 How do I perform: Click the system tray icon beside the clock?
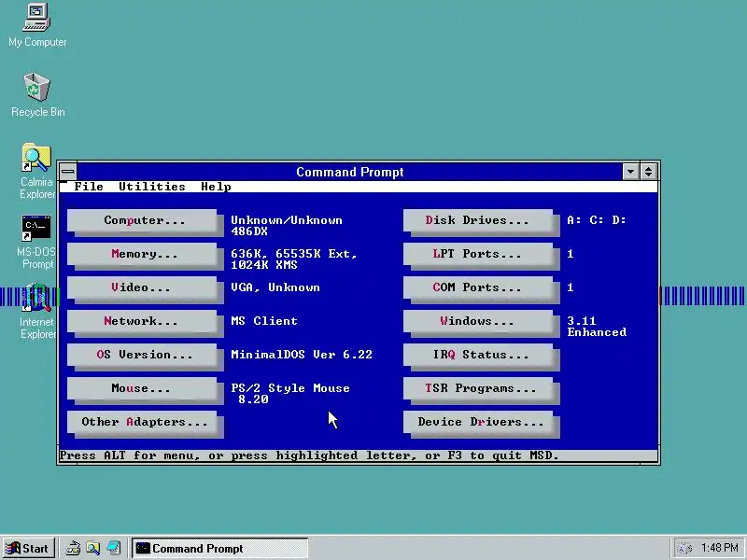coord(684,549)
